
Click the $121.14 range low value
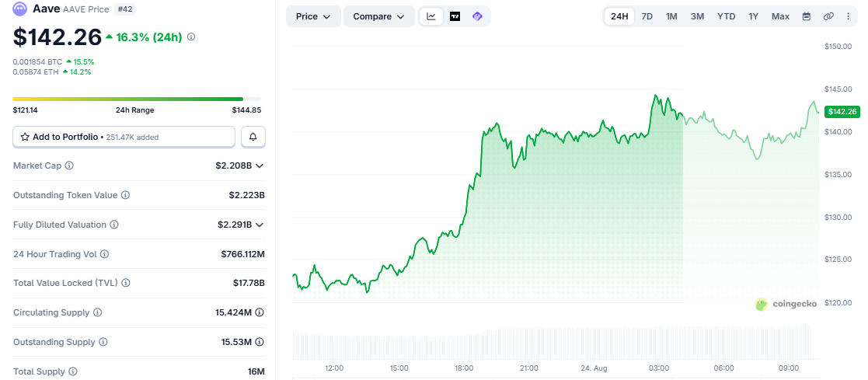(x=26, y=110)
